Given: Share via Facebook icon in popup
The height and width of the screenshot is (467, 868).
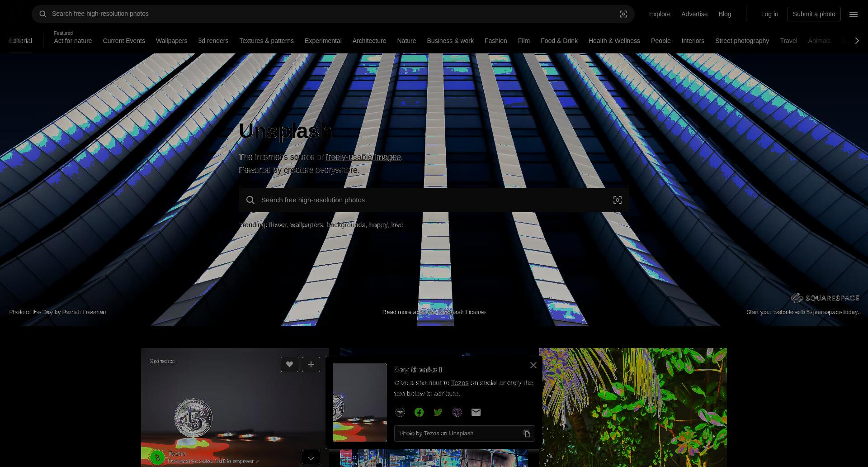Looking at the screenshot, I should (x=419, y=412).
